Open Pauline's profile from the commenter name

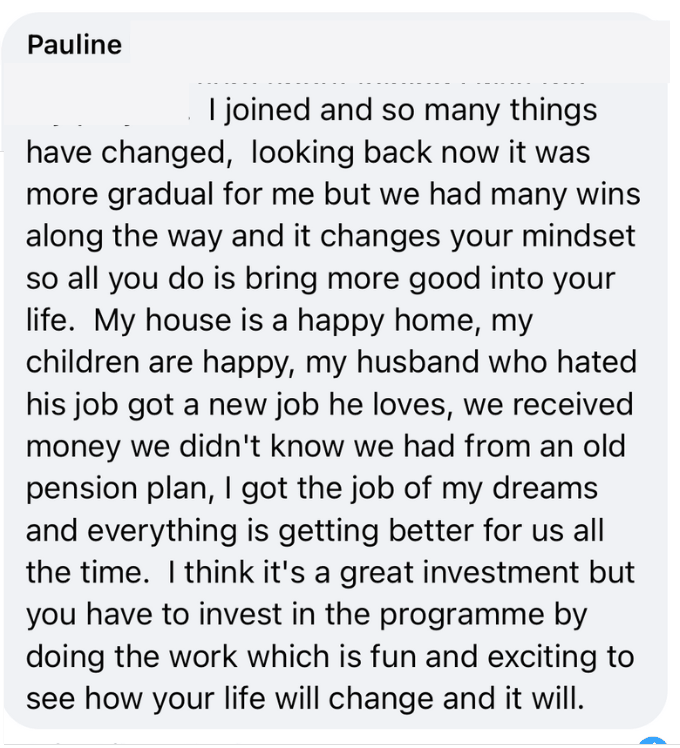(x=74, y=45)
